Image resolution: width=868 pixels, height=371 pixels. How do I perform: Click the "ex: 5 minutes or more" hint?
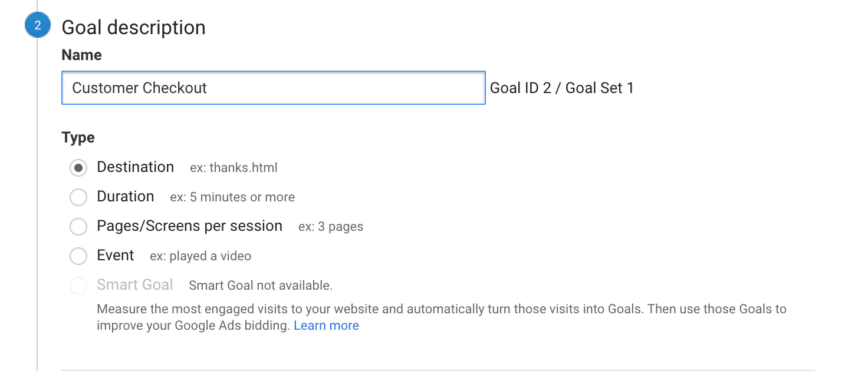tap(232, 197)
